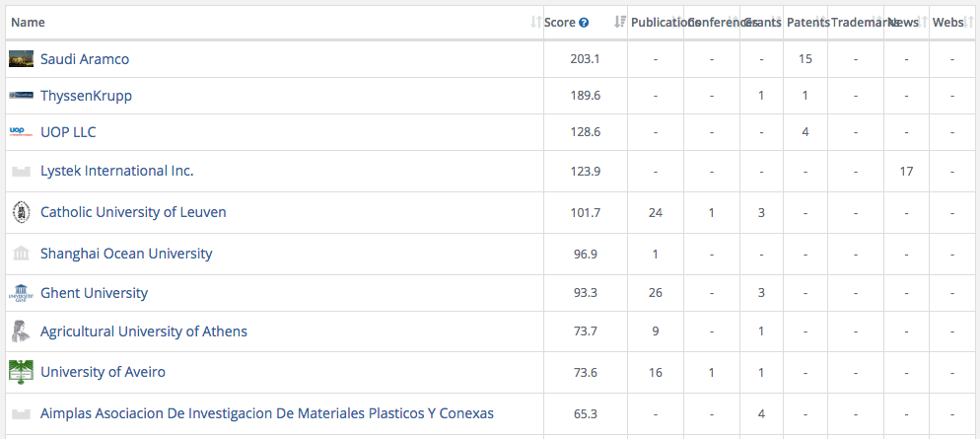Click University of Aveiro publications value 16
Image resolution: width=980 pixels, height=439 pixels.
[x=655, y=372]
